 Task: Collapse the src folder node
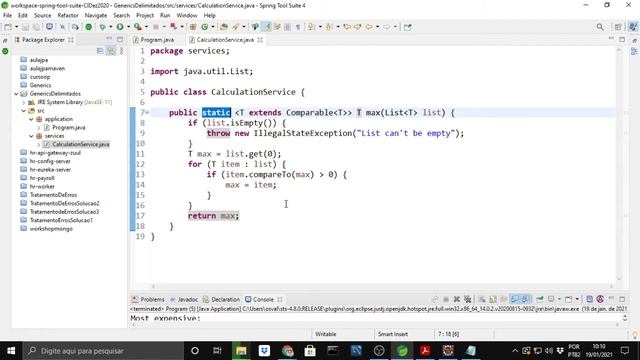(24, 111)
